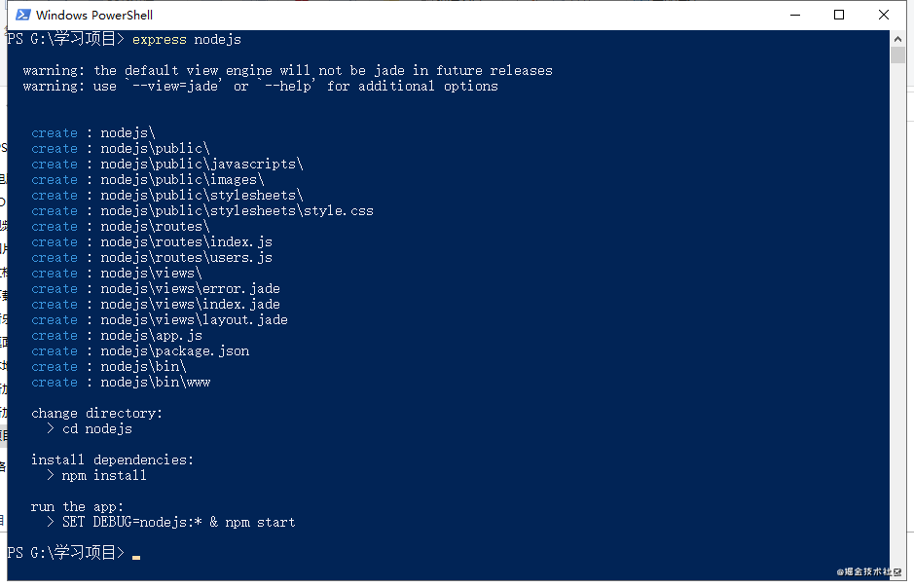Click the vertical scrollbar thumb
914x588 pixels.
(x=897, y=55)
